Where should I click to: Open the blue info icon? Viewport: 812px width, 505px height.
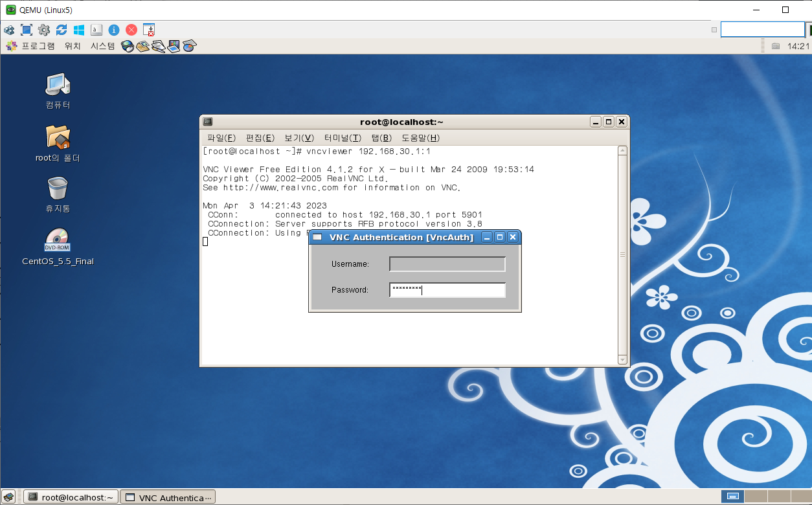tap(114, 30)
